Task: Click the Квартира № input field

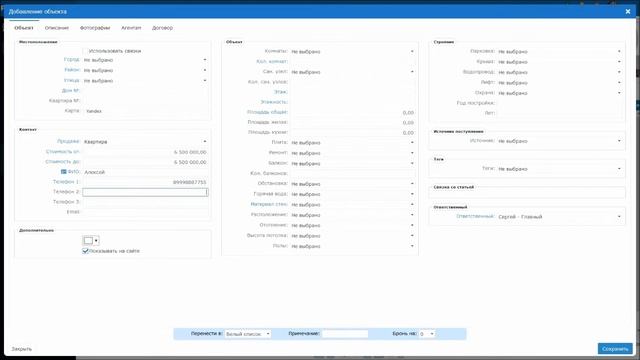Action: point(145,101)
